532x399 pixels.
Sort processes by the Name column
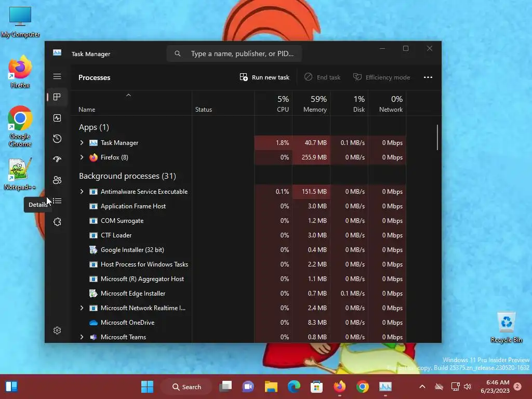[x=131, y=103]
